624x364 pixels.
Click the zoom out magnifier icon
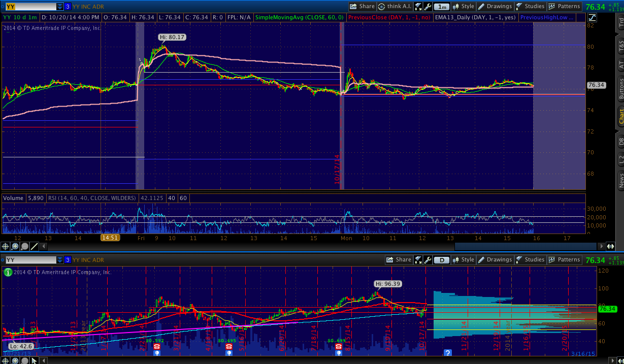point(25,247)
